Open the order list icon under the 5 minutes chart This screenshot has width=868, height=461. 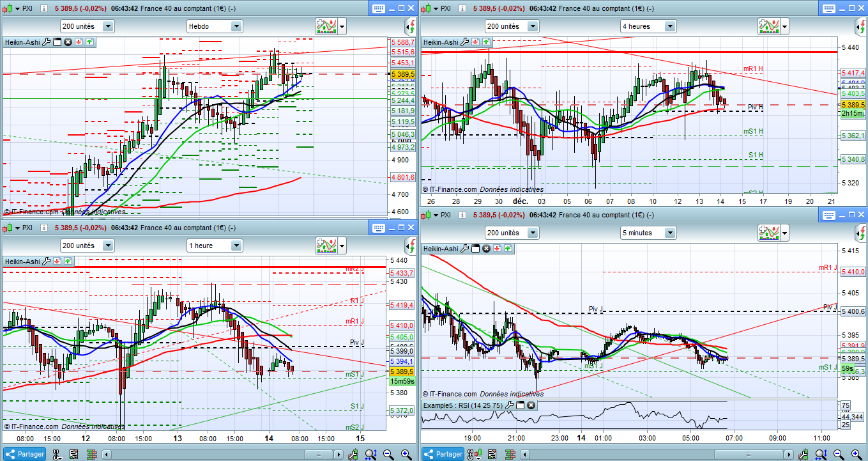click(x=492, y=454)
